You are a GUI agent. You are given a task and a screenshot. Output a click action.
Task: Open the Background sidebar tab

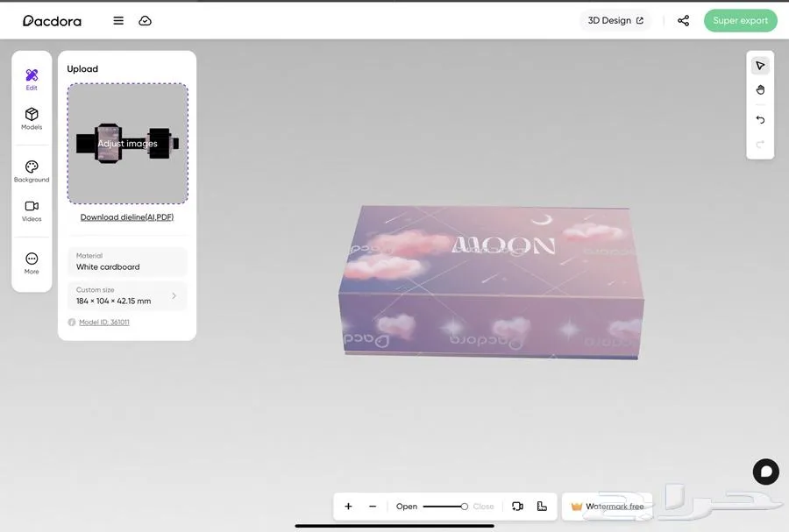click(32, 172)
